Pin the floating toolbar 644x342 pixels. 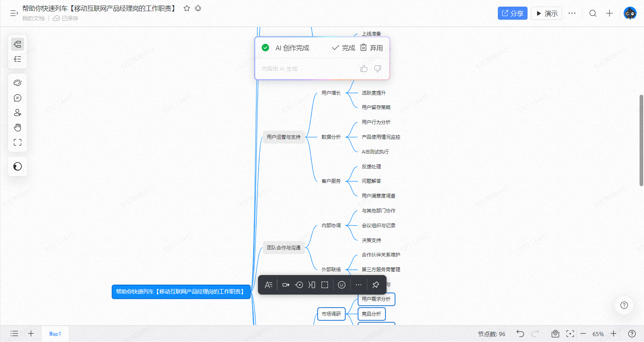tap(375, 285)
